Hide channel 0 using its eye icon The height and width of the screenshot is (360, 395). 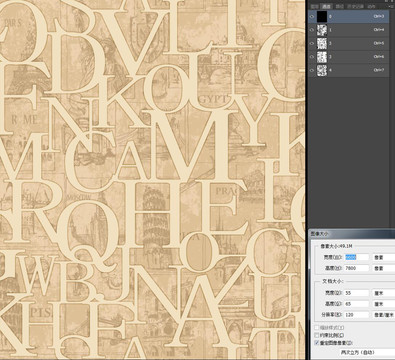pos(312,16)
